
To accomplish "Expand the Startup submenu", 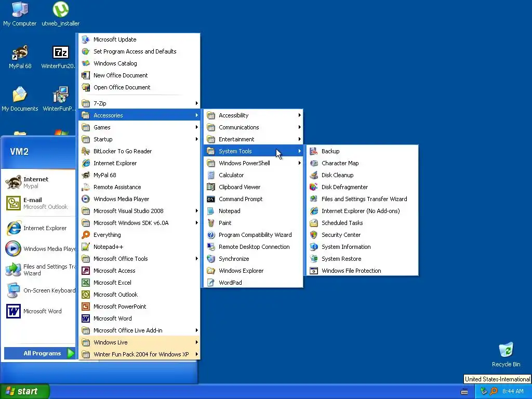I will (139, 139).
